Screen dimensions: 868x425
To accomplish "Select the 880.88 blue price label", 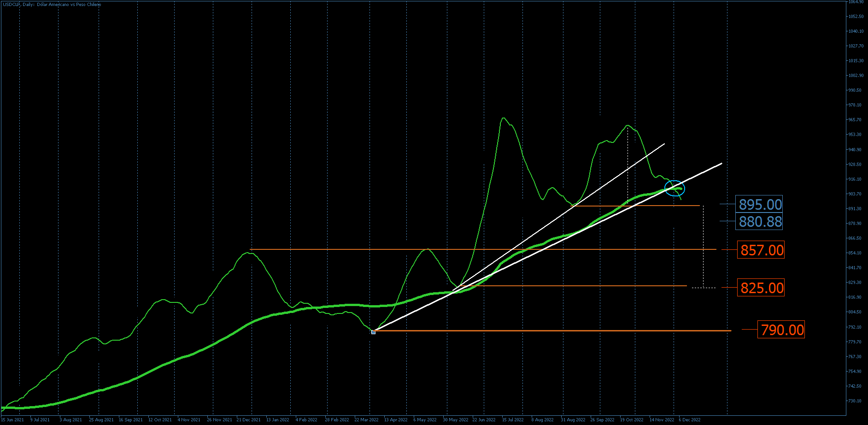I will [x=760, y=222].
